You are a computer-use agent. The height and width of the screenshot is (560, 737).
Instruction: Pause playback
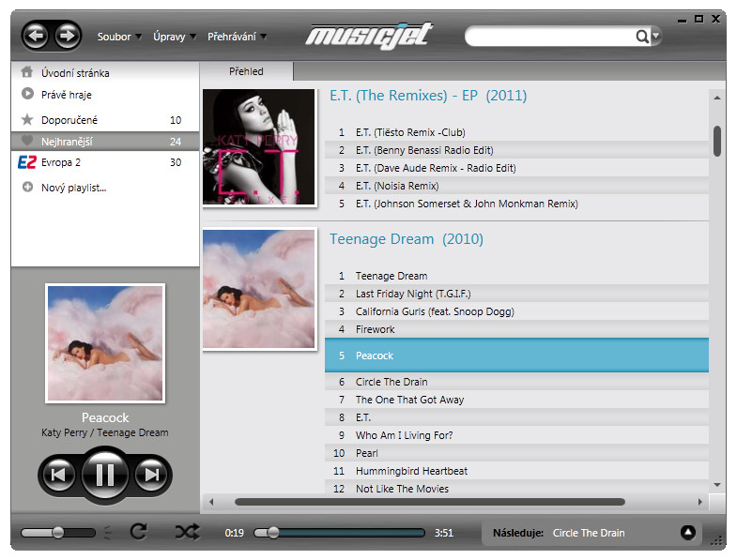(105, 475)
